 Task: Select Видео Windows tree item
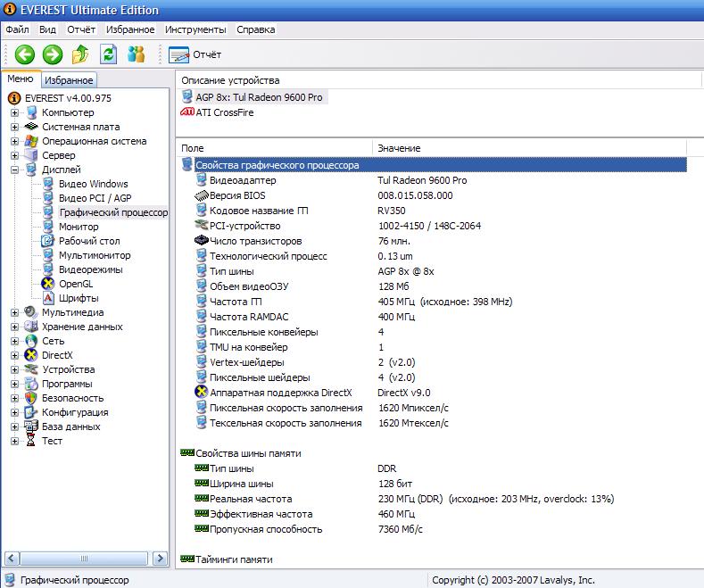pos(93,184)
